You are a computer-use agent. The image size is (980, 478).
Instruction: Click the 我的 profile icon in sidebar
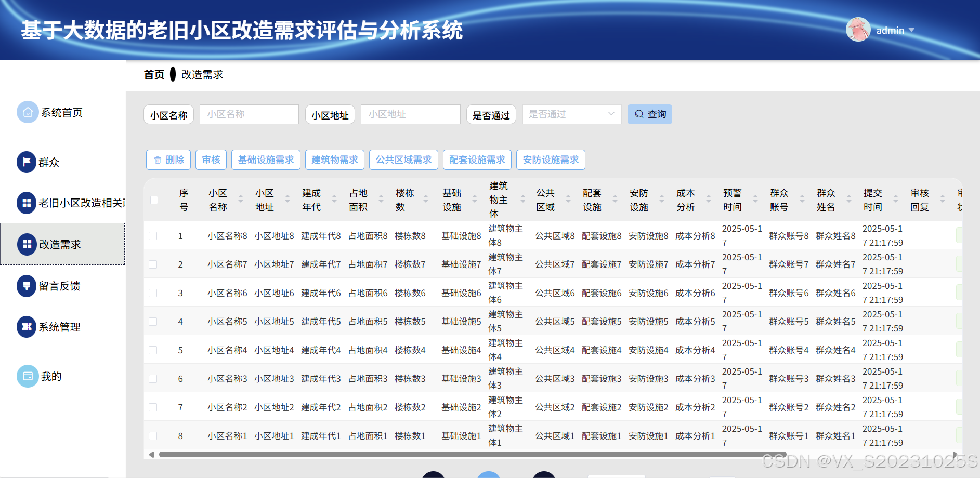pyautogui.click(x=28, y=376)
